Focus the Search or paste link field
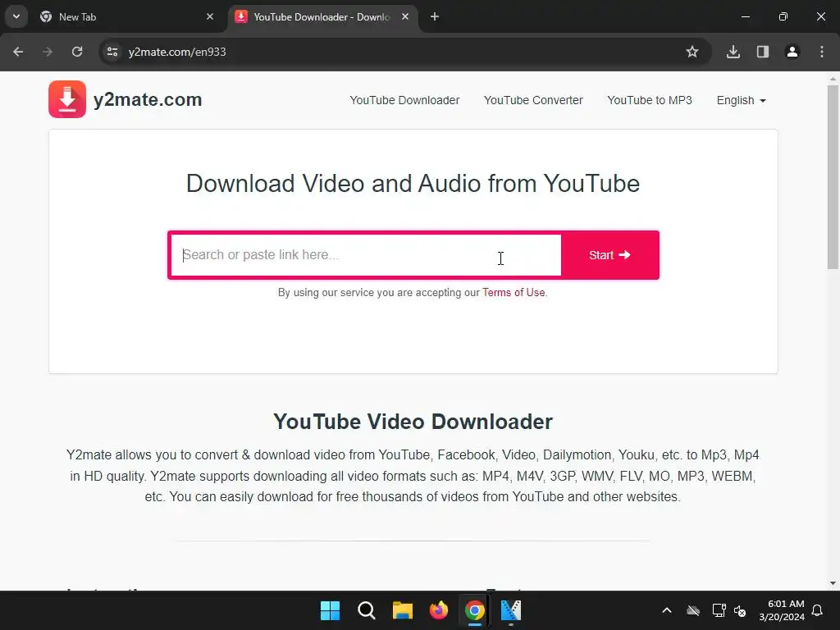The width and height of the screenshot is (840, 630). click(366, 255)
